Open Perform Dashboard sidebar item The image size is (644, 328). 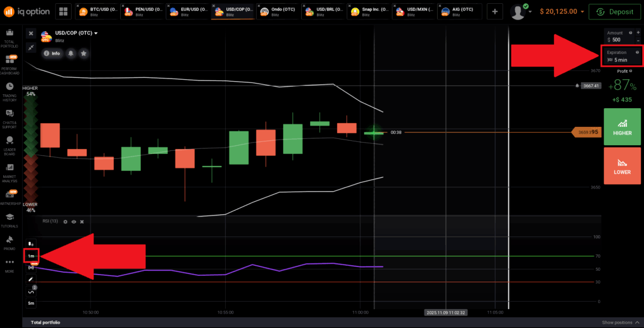coord(10,65)
